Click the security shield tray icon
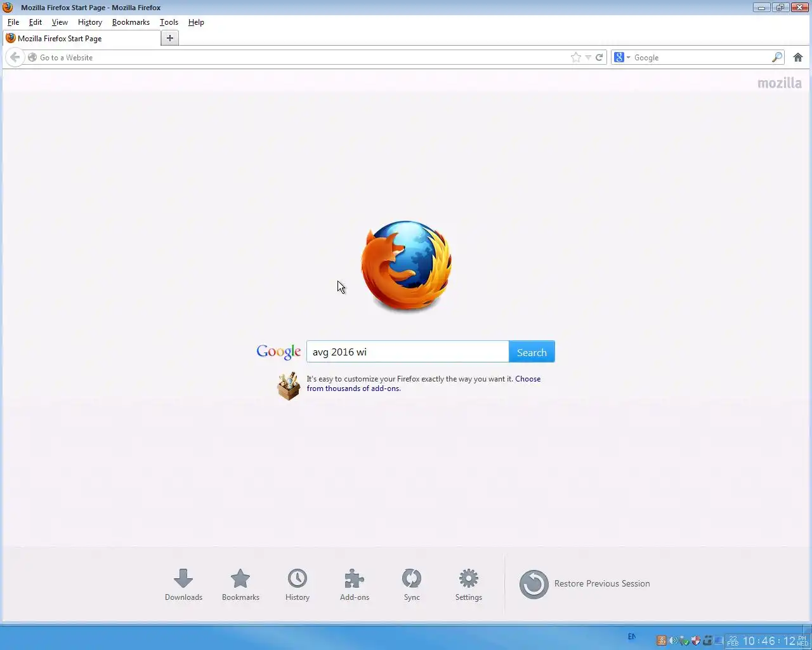The image size is (812, 650). coord(695,640)
